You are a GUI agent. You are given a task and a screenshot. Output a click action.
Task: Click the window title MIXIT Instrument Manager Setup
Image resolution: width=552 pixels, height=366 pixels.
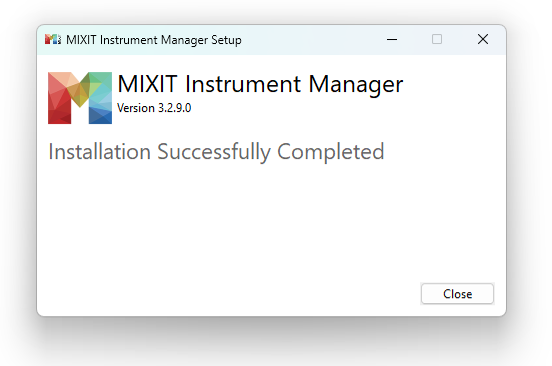154,40
